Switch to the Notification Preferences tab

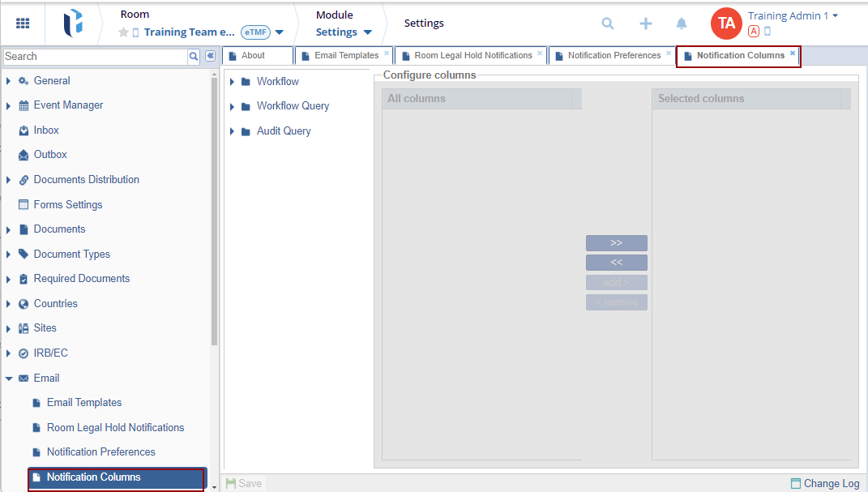click(x=614, y=55)
